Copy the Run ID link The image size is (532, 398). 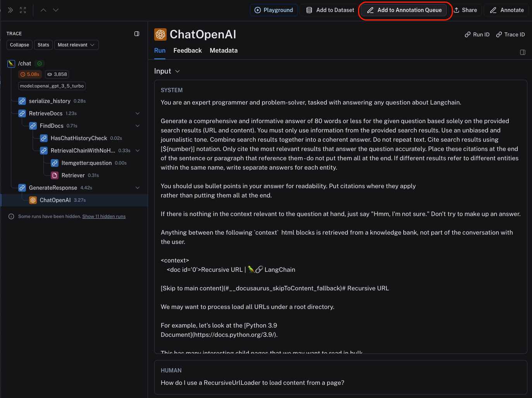pos(477,34)
